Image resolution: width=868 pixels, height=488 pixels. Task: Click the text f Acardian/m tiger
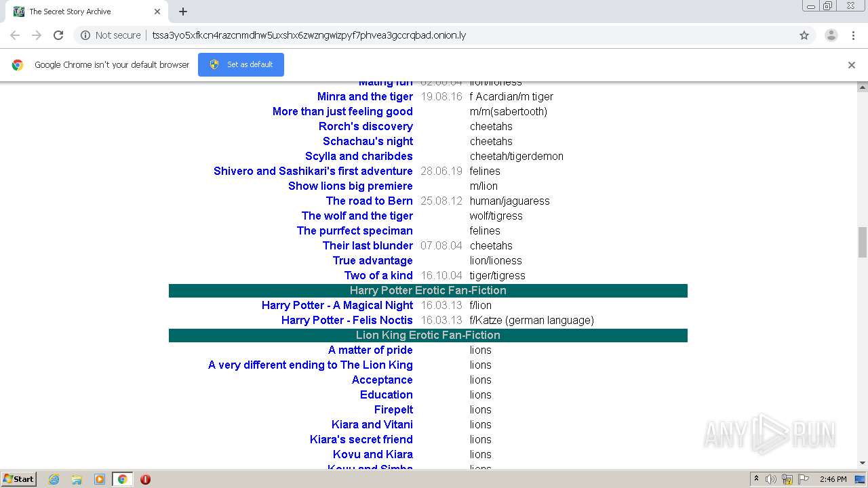click(x=511, y=96)
